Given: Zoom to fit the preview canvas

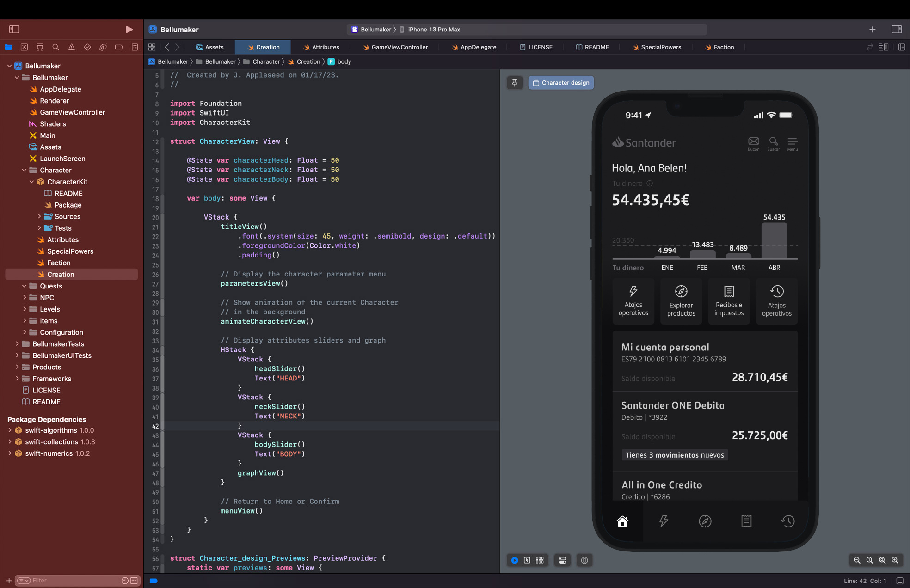Looking at the screenshot, I should point(882,560).
